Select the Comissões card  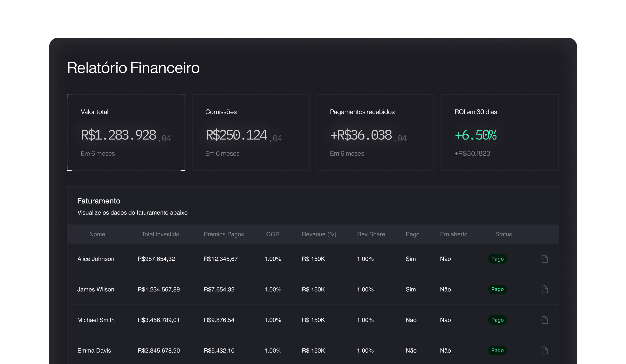[x=251, y=132]
